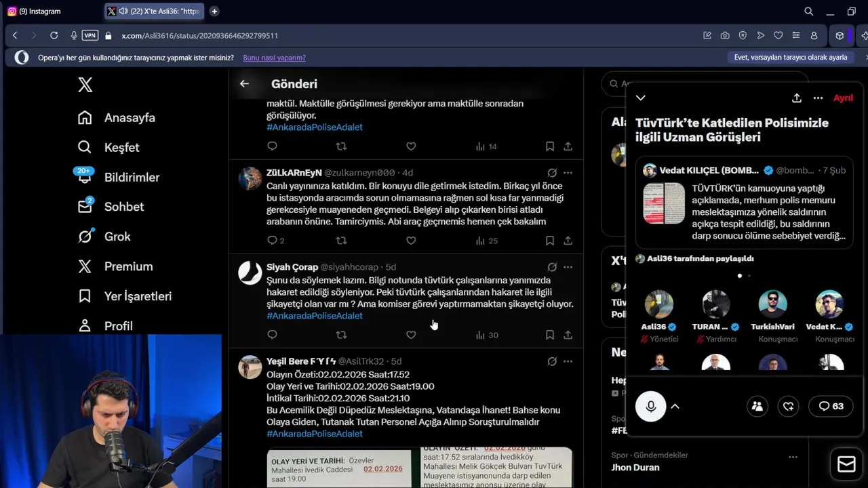Screen dimensions: 868x488
Task: Reply to Siyah Çorap's post
Action: coord(272,335)
